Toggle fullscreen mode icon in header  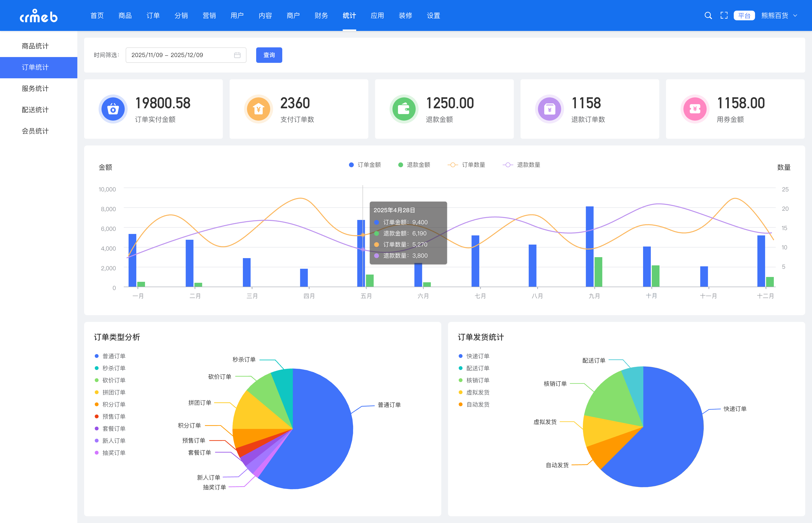click(724, 16)
